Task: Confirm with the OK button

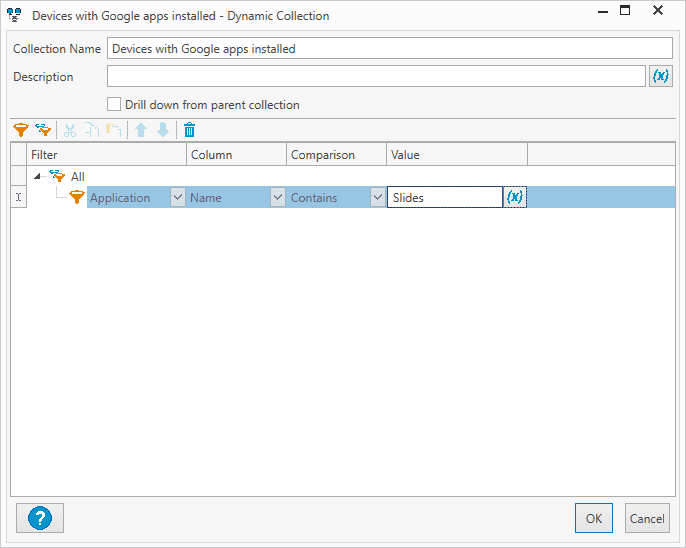Action: click(x=594, y=518)
